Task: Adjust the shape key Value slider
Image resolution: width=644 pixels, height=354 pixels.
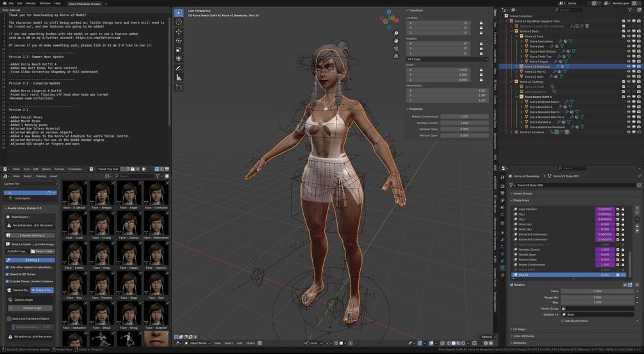Action: tap(598, 291)
